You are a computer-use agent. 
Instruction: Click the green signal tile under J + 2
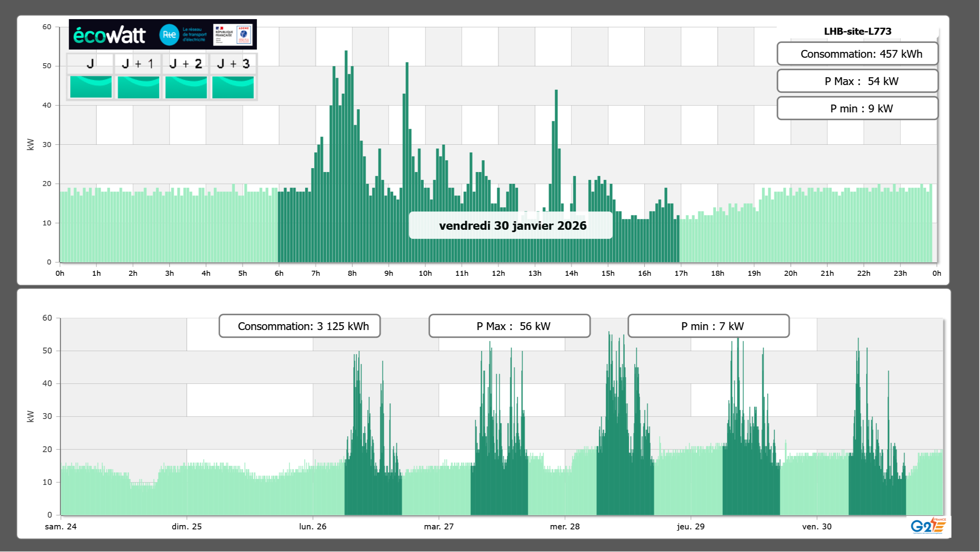coord(186,87)
